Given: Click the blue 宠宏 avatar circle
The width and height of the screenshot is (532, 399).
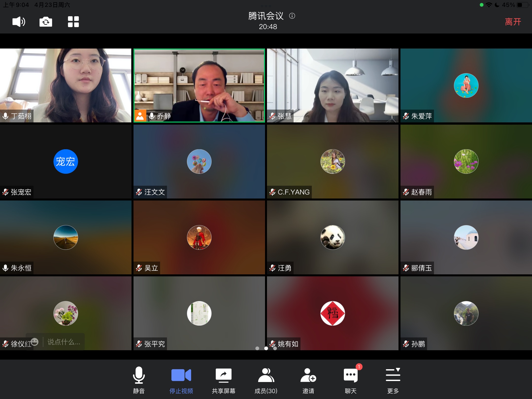Looking at the screenshot, I should 66,162.
